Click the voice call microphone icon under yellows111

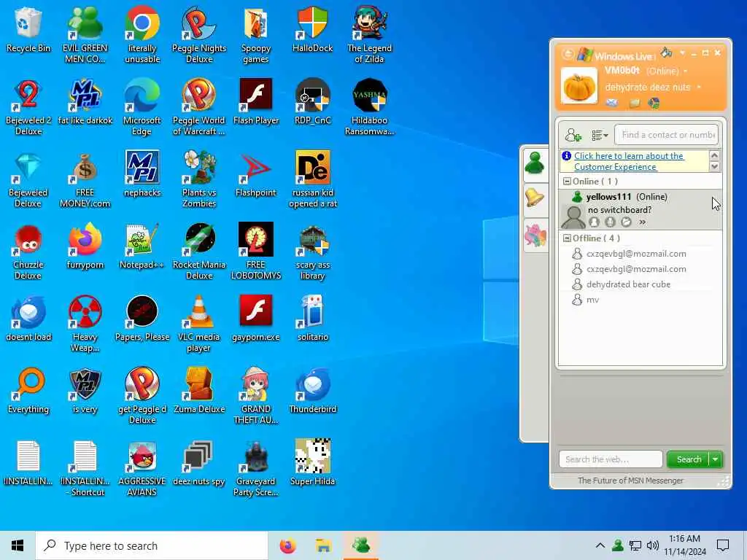611,222
